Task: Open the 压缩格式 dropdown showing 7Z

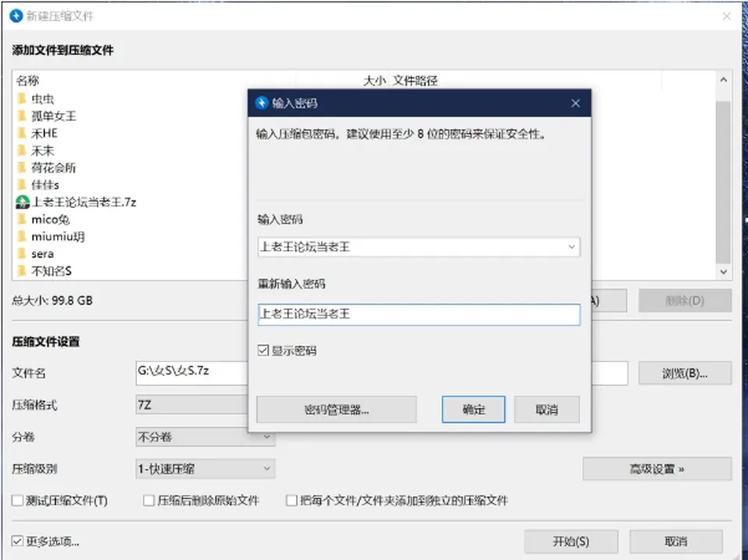Action: coord(192,405)
